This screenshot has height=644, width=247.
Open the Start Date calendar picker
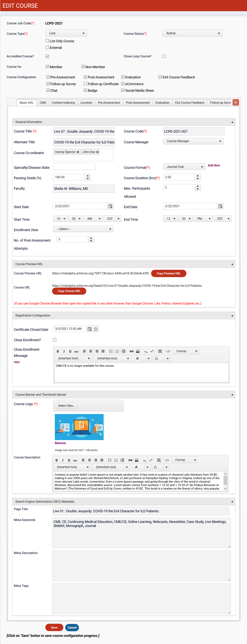(x=110, y=206)
